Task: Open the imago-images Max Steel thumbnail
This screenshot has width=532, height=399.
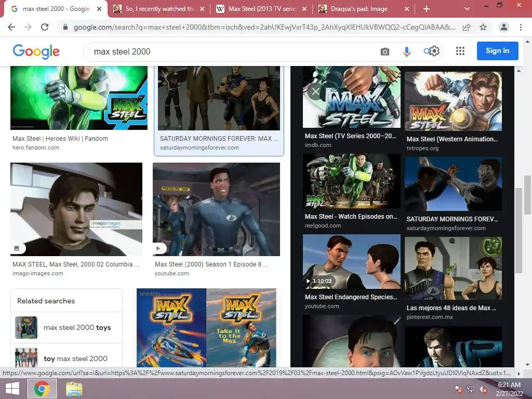Action: click(x=76, y=209)
